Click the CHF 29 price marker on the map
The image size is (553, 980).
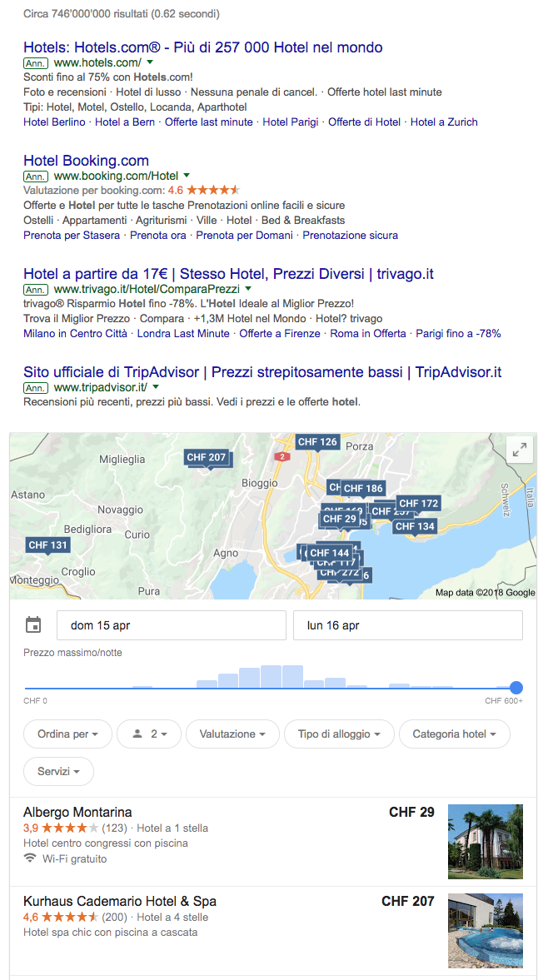[x=340, y=519]
